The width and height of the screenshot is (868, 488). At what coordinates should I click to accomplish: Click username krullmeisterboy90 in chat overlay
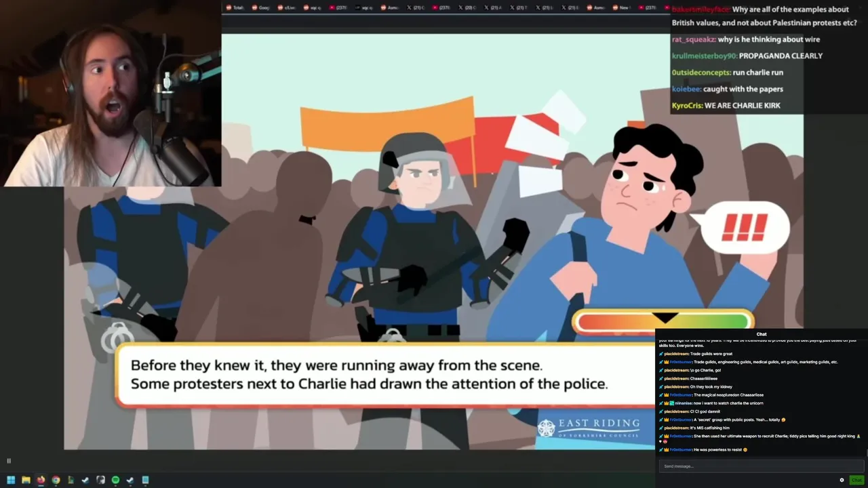pos(704,56)
